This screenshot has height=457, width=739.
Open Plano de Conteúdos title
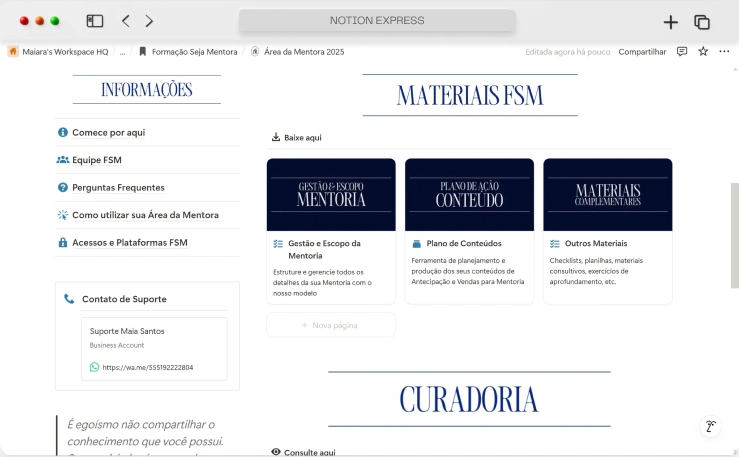click(464, 244)
